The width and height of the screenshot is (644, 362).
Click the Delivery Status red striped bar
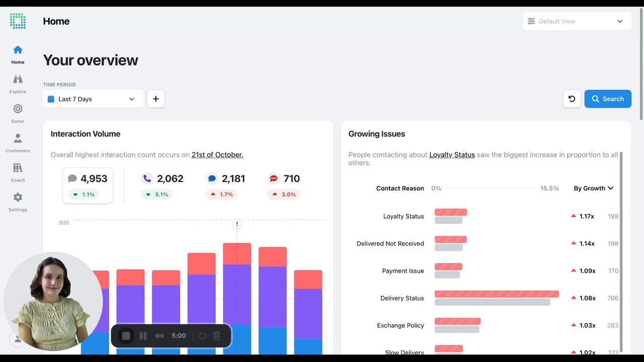point(497,294)
